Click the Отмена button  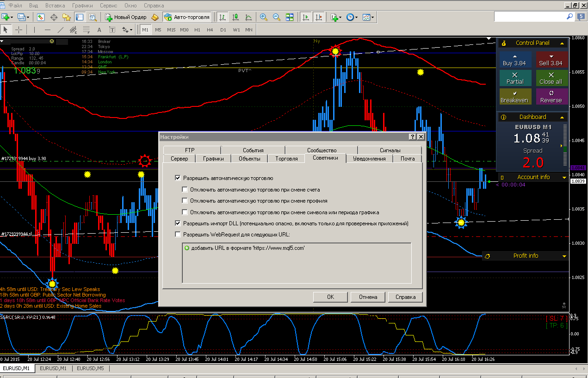click(x=367, y=297)
